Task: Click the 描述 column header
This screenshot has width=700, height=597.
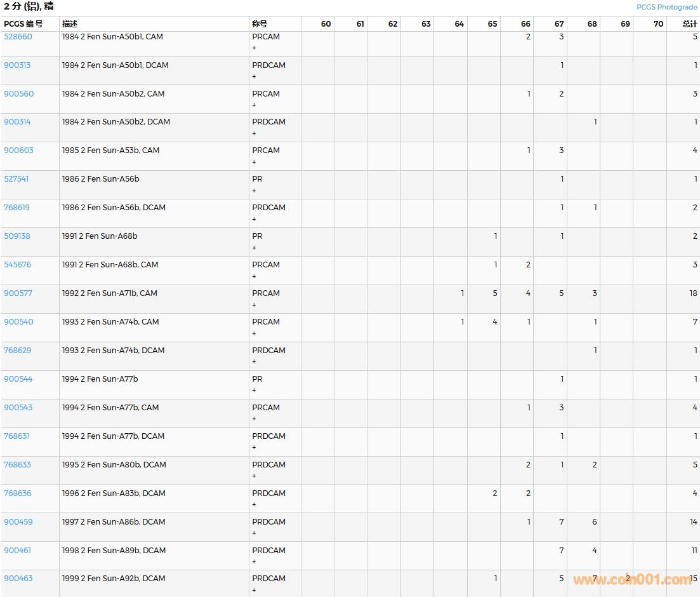Action: 70,24
